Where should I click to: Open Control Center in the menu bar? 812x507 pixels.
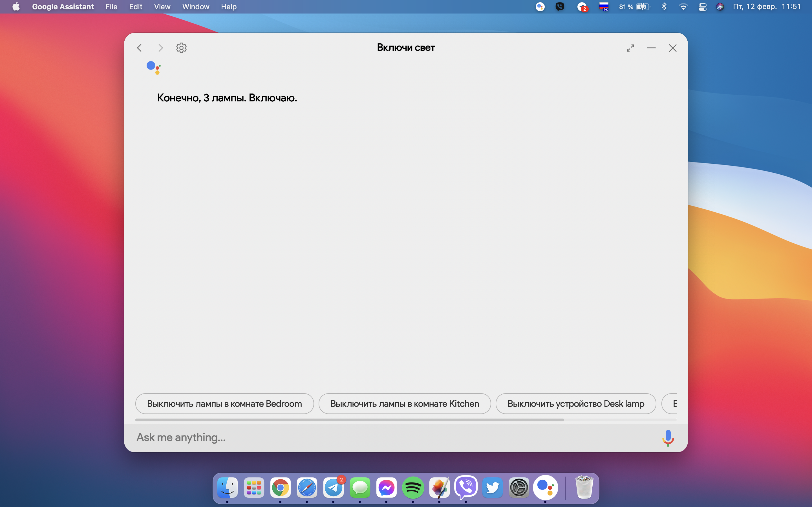(x=702, y=7)
